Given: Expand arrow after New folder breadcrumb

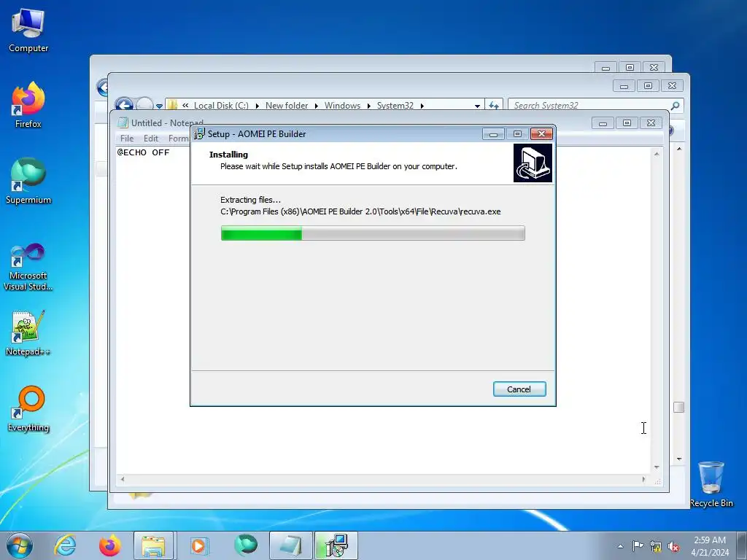Looking at the screenshot, I should point(317,106).
